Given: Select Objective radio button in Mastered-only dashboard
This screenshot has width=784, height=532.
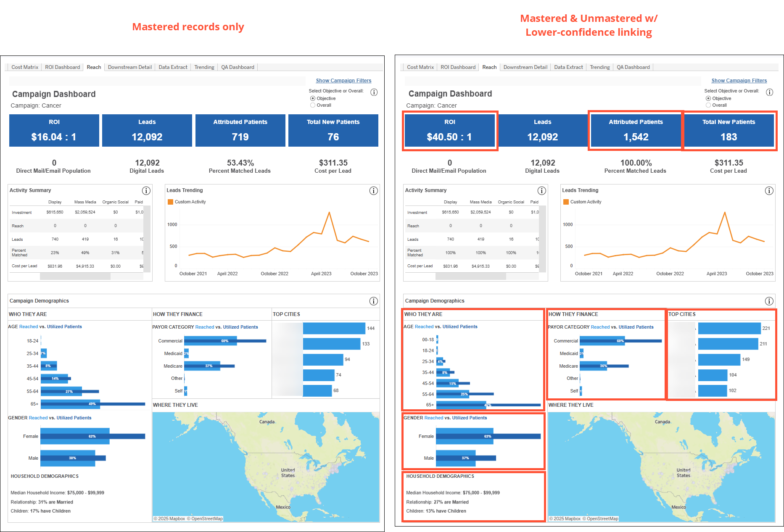Looking at the screenshot, I should [313, 98].
